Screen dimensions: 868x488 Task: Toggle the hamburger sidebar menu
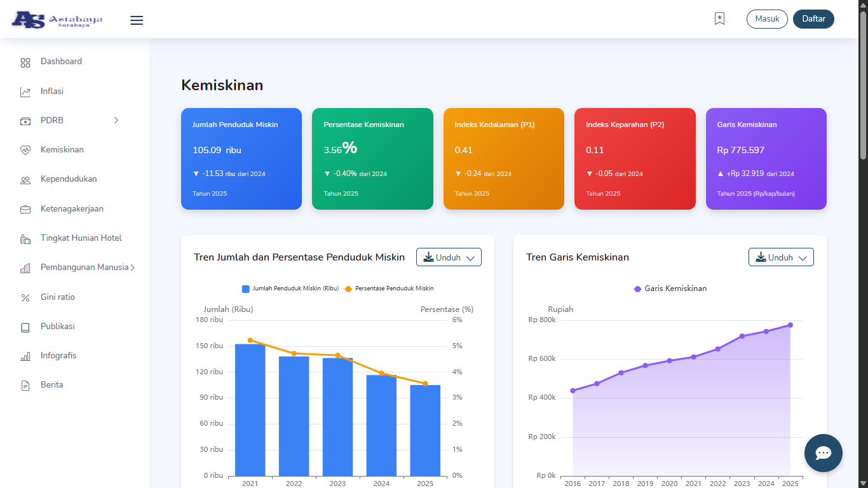[137, 20]
